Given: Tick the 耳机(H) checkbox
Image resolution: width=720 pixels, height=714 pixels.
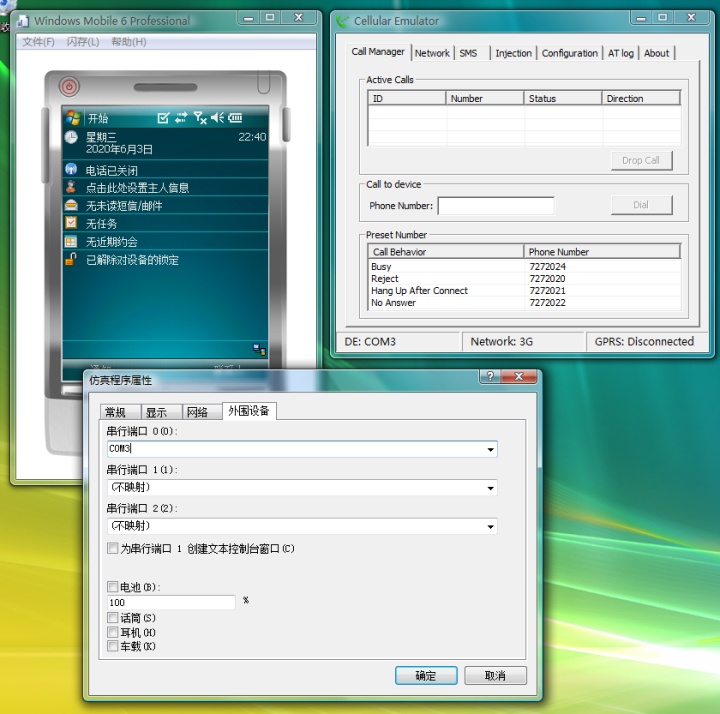Looking at the screenshot, I should click(112, 632).
